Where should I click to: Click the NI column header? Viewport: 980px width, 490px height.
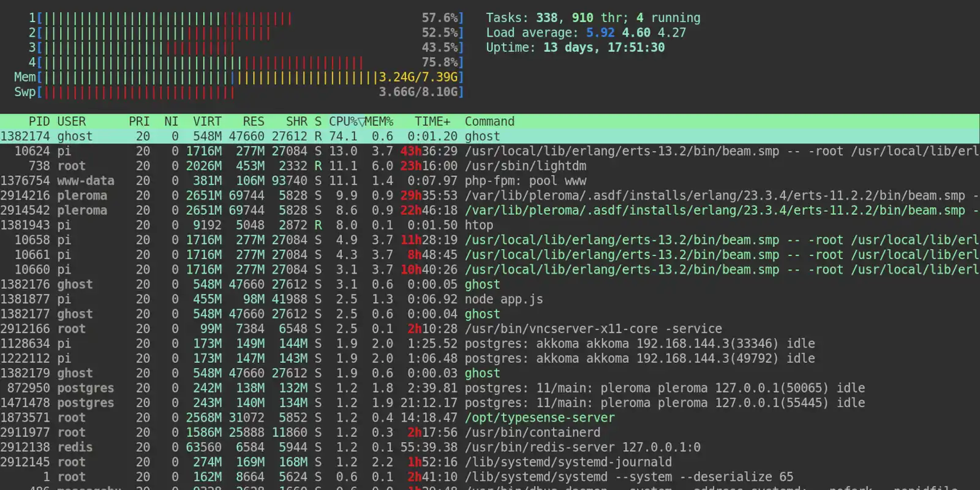tap(171, 121)
